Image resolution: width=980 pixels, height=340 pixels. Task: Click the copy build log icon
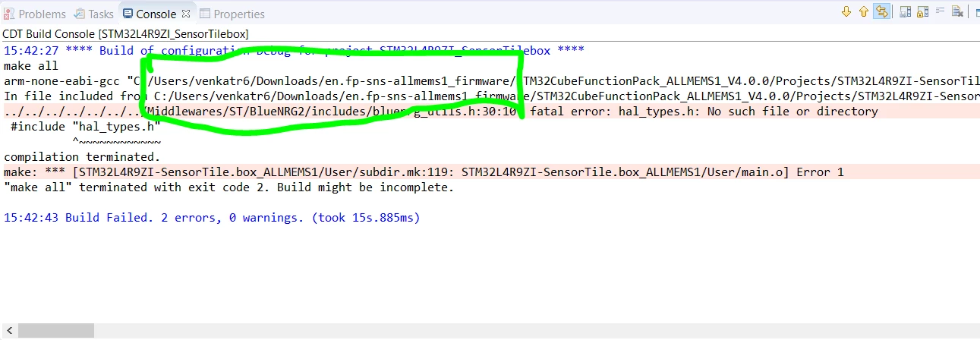tap(905, 11)
